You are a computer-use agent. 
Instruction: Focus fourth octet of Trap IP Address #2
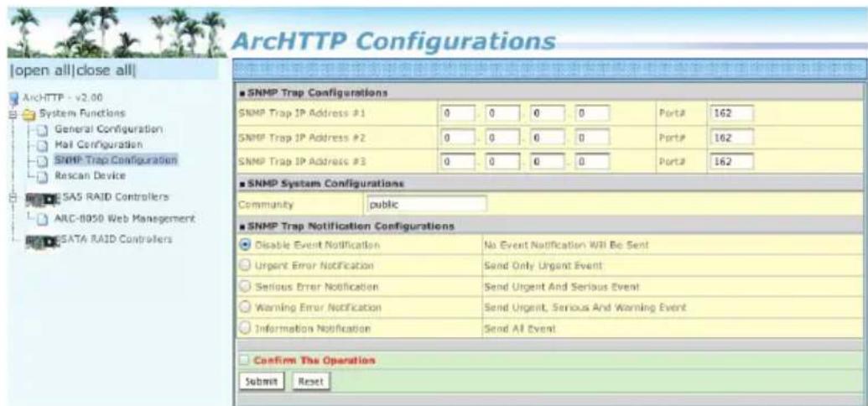pos(592,138)
